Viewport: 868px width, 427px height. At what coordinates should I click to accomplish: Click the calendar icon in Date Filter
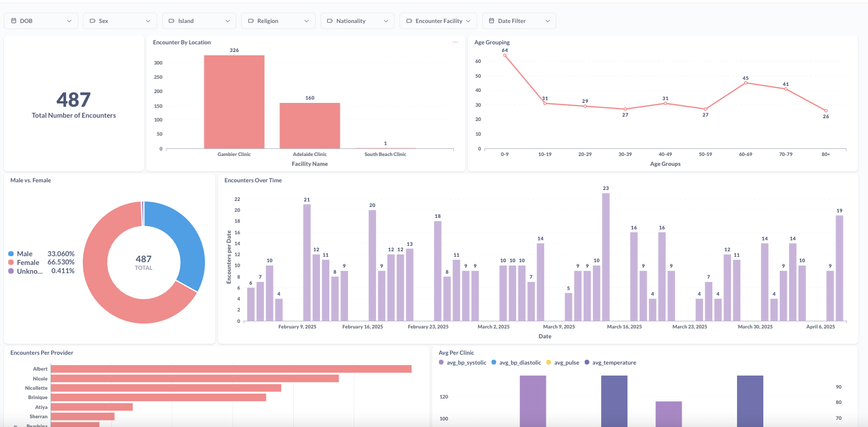pyautogui.click(x=492, y=21)
